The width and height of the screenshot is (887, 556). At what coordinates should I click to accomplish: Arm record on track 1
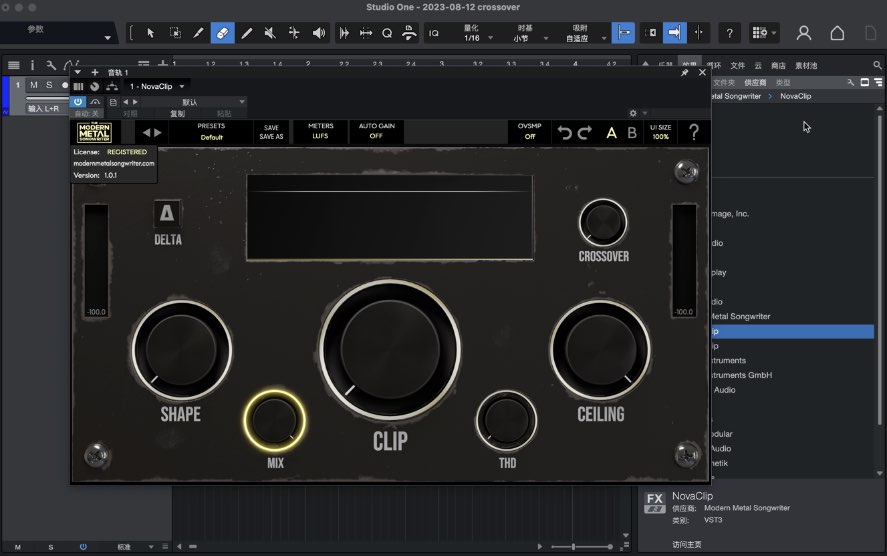64,85
